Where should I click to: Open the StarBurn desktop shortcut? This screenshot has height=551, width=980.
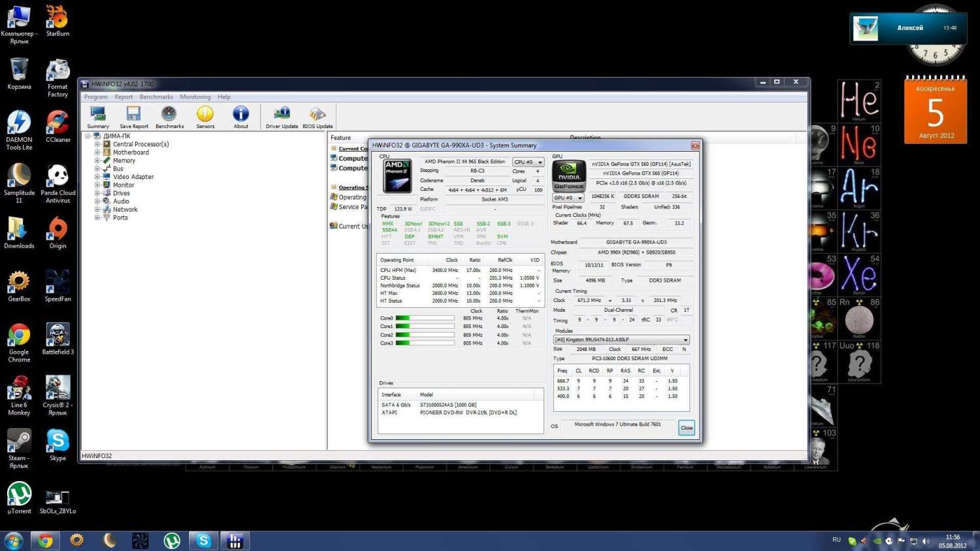(57, 20)
